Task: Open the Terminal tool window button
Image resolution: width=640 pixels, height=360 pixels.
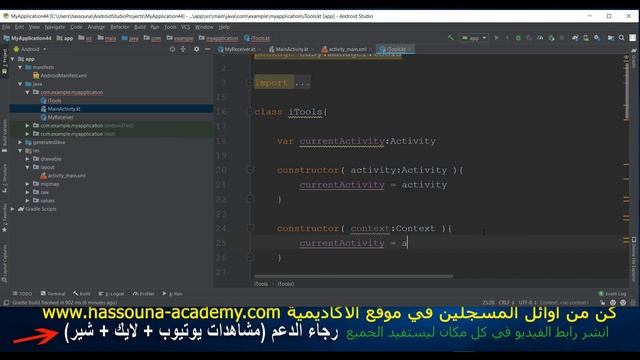Action: tap(53, 293)
